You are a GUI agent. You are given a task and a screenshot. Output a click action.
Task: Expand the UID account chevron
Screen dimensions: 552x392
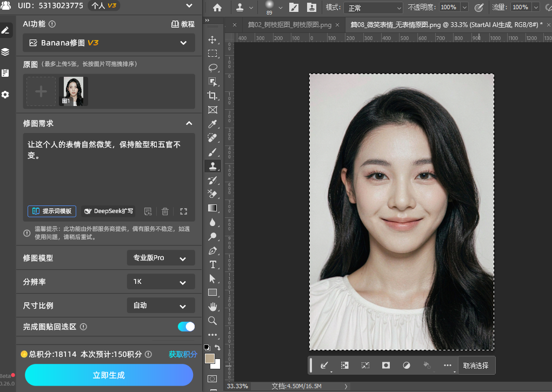coord(189,5)
